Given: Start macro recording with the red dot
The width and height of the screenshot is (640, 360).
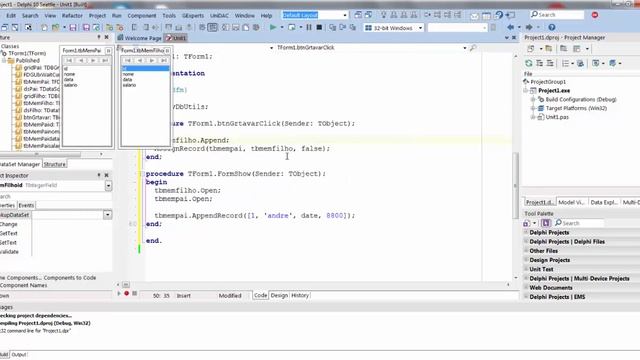Looking at the screenshot, I should point(127,293).
